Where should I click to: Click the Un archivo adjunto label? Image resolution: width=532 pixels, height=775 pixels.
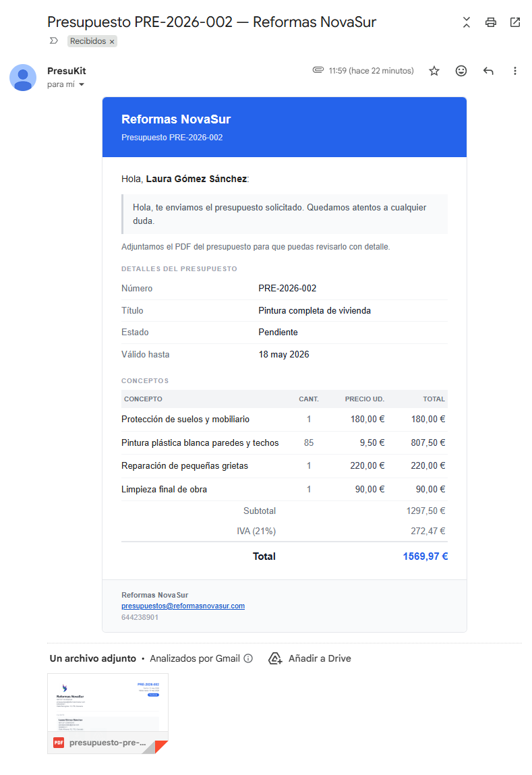tap(92, 658)
